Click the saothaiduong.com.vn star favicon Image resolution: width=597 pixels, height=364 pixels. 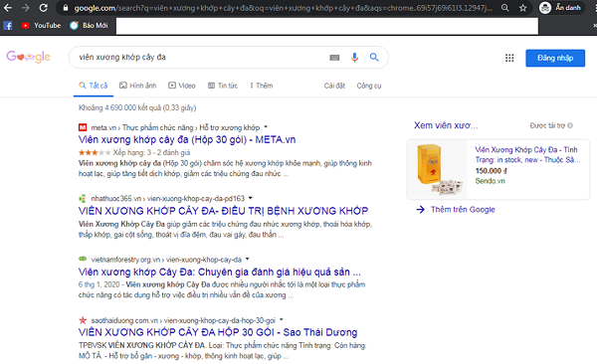coord(83,320)
